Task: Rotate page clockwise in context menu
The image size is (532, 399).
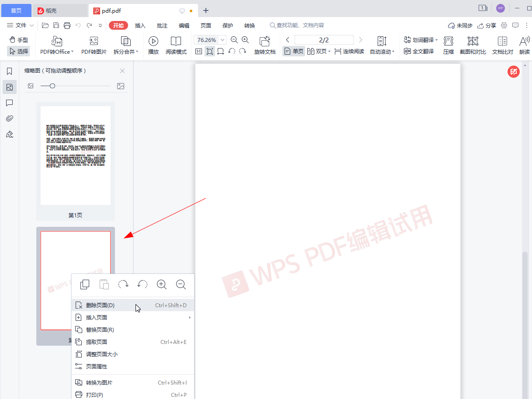Action: pos(123,285)
